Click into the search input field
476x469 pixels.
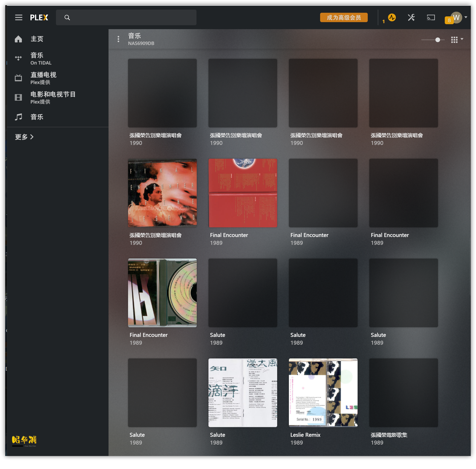click(x=130, y=17)
